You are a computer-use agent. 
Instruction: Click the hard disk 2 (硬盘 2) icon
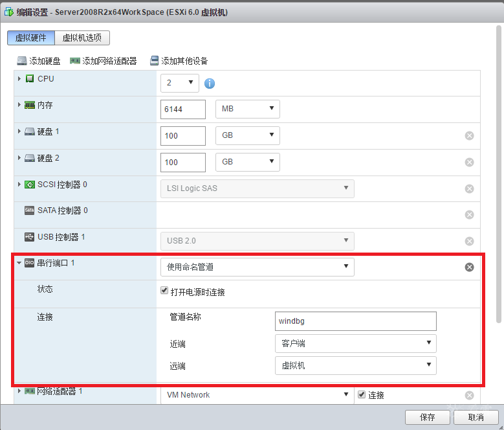(30, 158)
